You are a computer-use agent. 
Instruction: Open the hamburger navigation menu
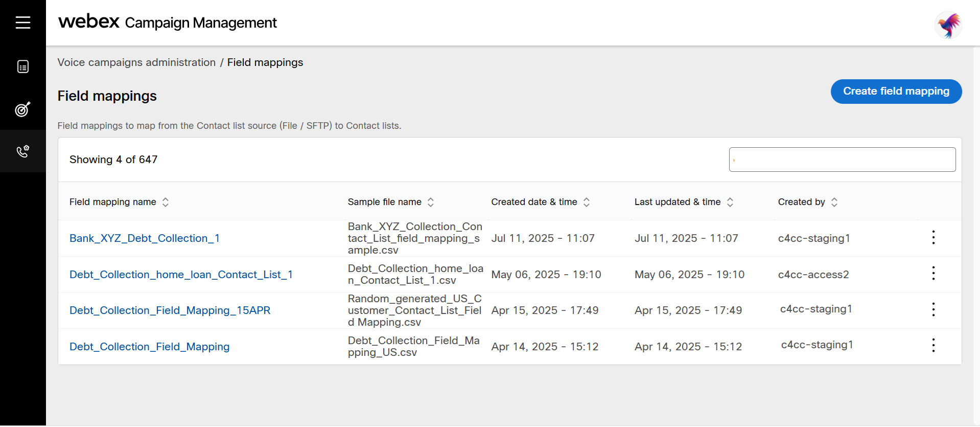click(23, 23)
